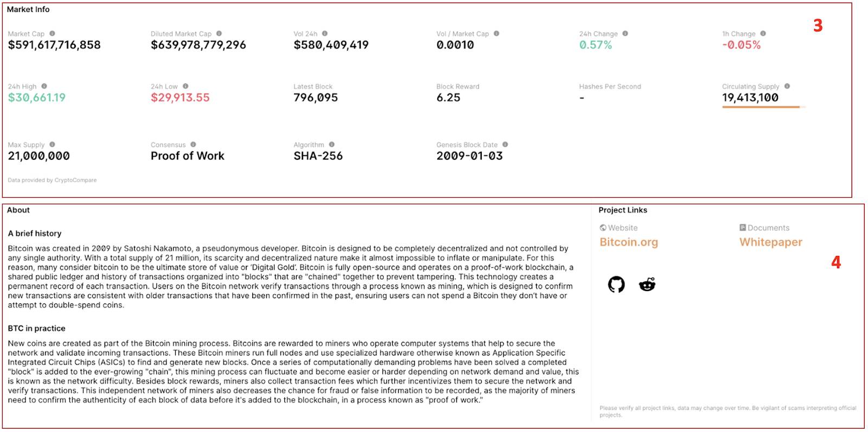Open the Whitepaper document link
This screenshot has height=432, width=868.
click(771, 242)
